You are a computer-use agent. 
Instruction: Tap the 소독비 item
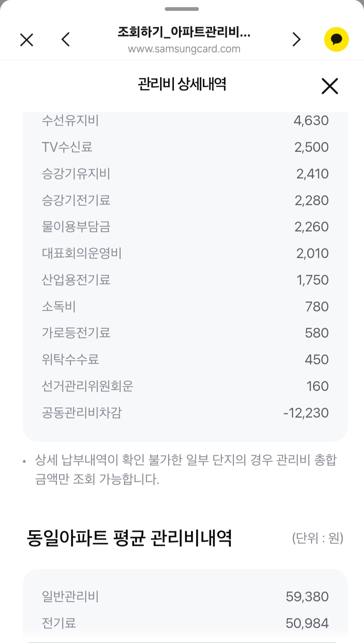(59, 306)
